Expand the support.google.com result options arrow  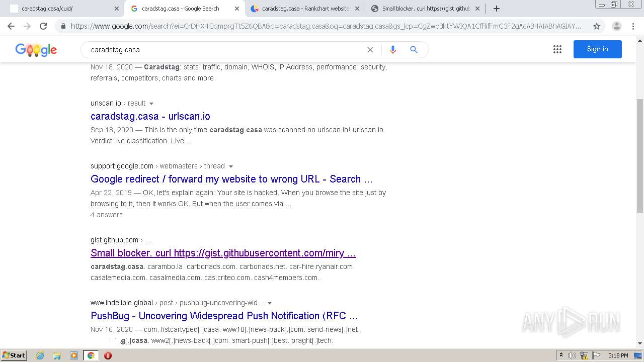coord(231,166)
